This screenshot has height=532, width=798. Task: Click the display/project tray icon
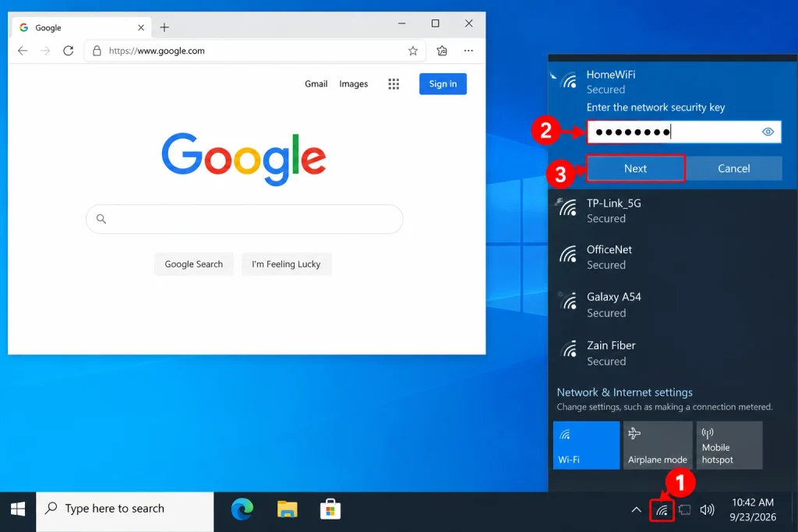pyautogui.click(x=684, y=509)
